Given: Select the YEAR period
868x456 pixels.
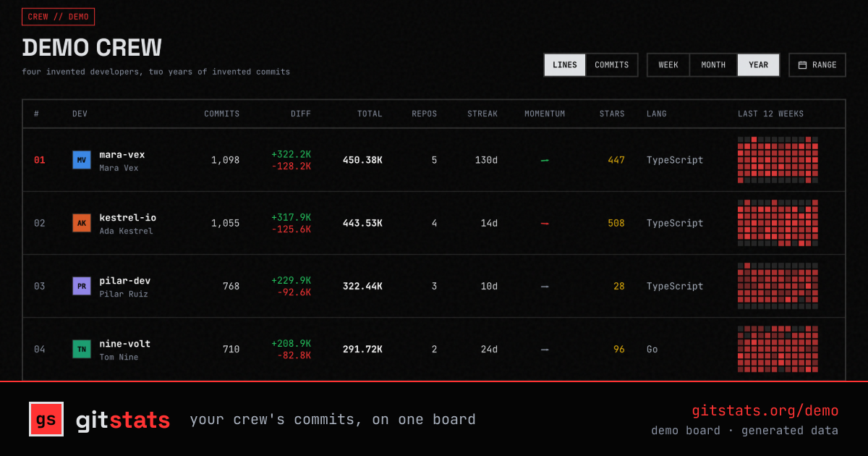Looking at the screenshot, I should coord(759,65).
